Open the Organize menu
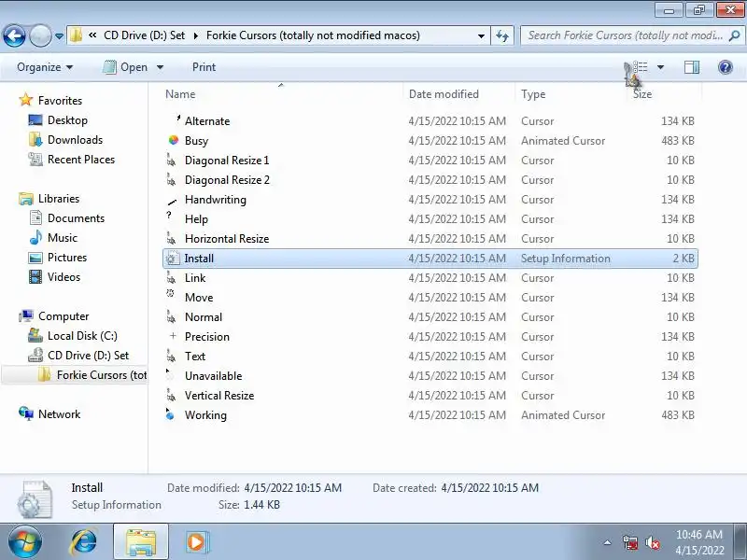 coord(45,67)
